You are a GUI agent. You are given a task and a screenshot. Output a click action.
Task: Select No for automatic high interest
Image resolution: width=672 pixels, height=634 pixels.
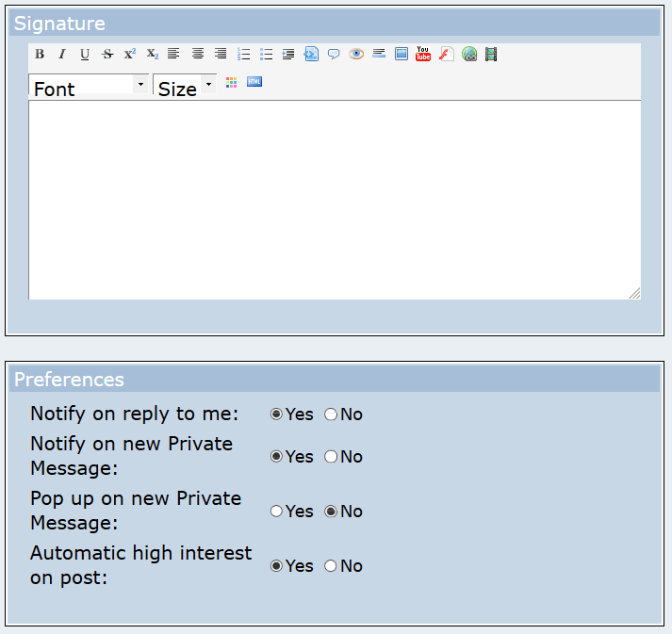331,566
